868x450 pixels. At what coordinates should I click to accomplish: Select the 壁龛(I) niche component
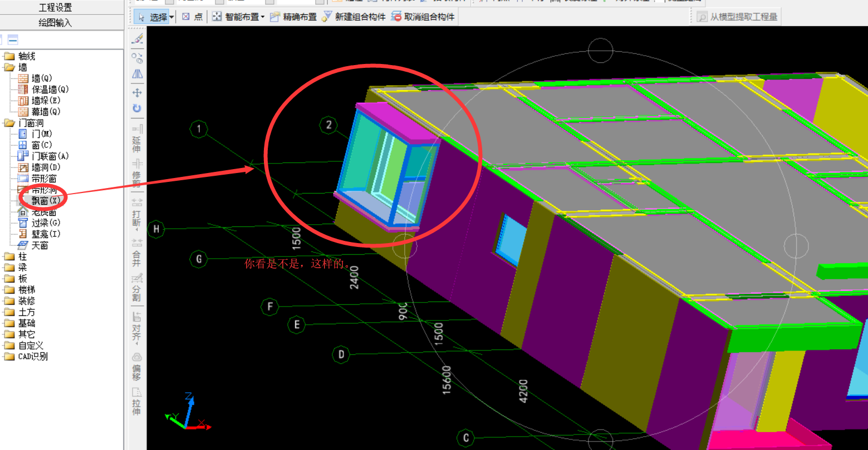point(40,234)
